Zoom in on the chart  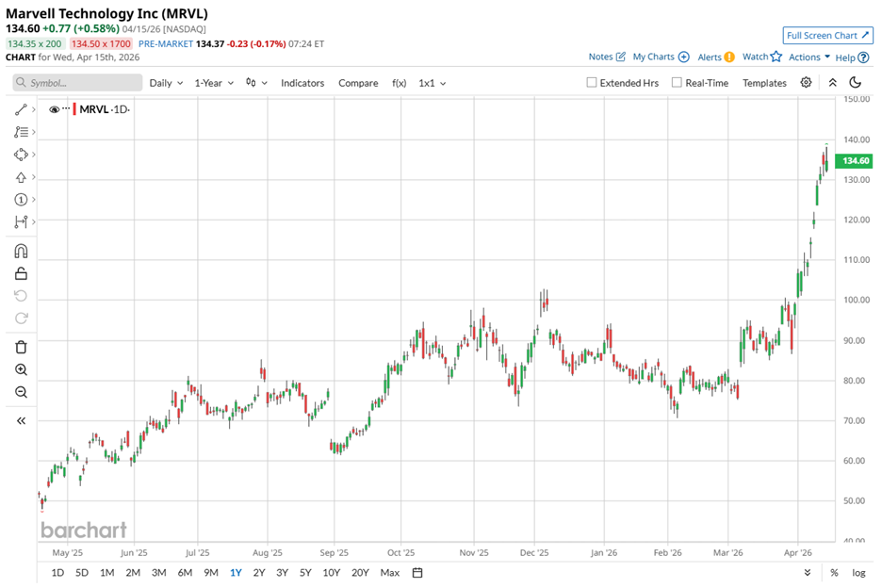(21, 369)
